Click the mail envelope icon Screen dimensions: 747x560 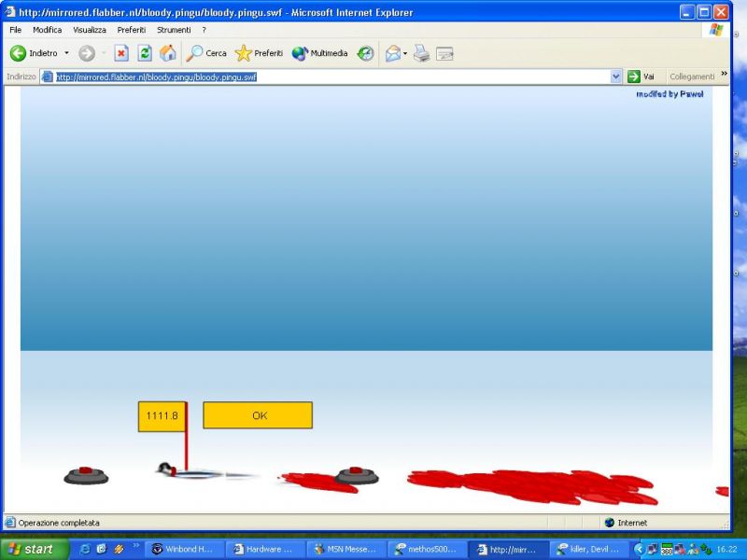393,53
